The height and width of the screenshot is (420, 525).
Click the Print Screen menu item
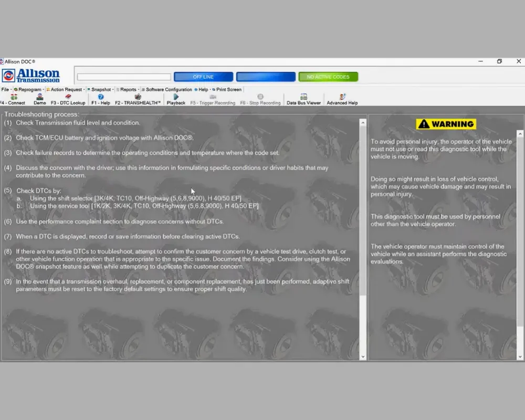227,89
